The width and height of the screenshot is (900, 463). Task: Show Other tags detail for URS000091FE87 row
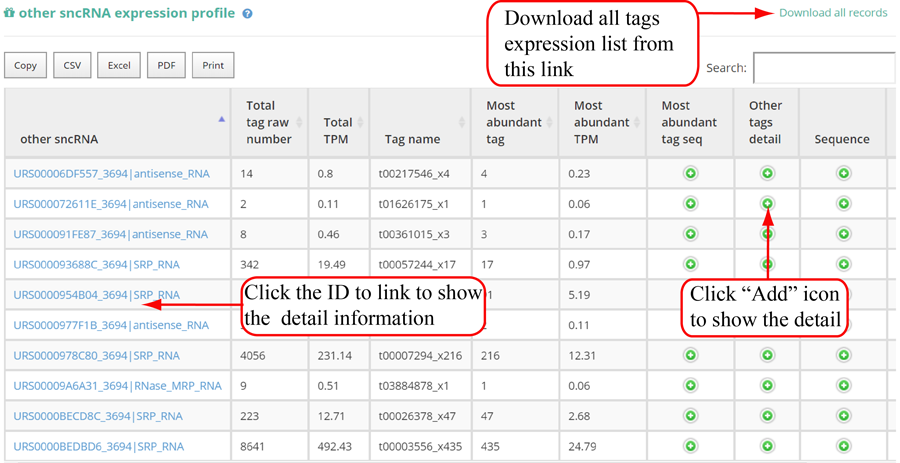pos(766,234)
